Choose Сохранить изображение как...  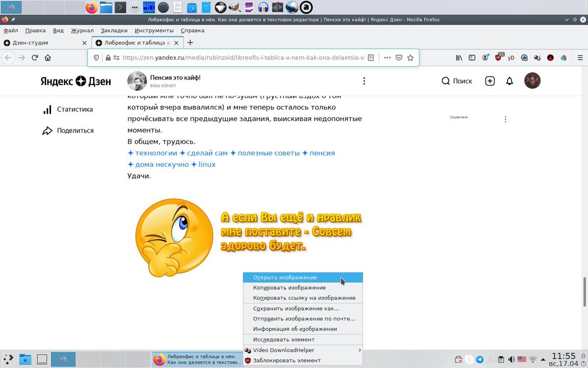(303, 309)
